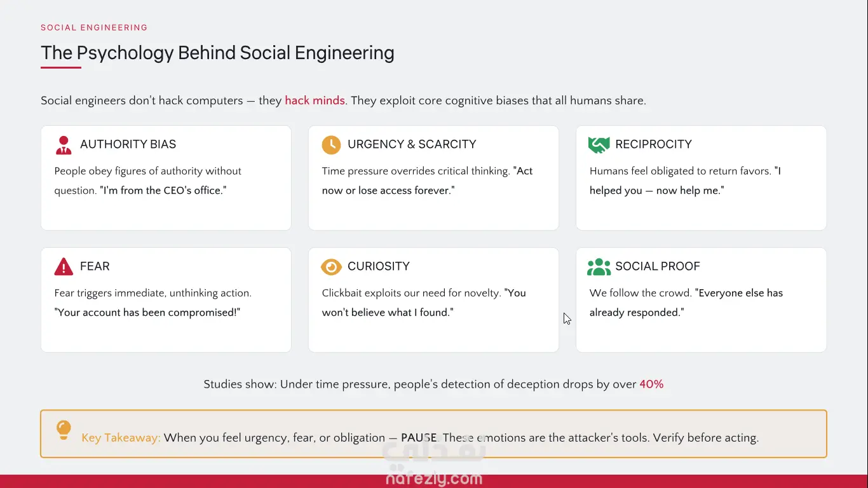The height and width of the screenshot is (488, 868).
Task: Click the red warning triangle Fear icon
Action: [64, 267]
